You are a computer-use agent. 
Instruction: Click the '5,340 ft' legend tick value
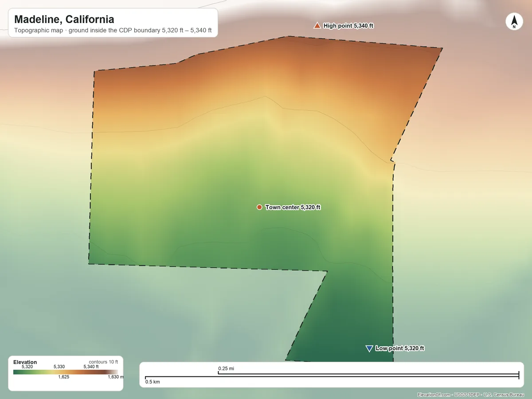(91, 367)
